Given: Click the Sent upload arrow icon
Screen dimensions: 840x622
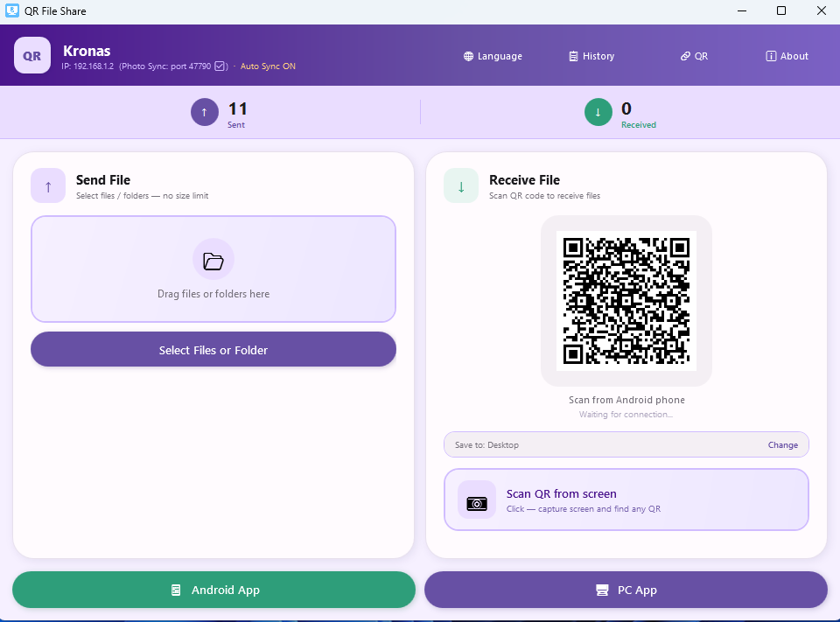Looking at the screenshot, I should click(x=204, y=112).
